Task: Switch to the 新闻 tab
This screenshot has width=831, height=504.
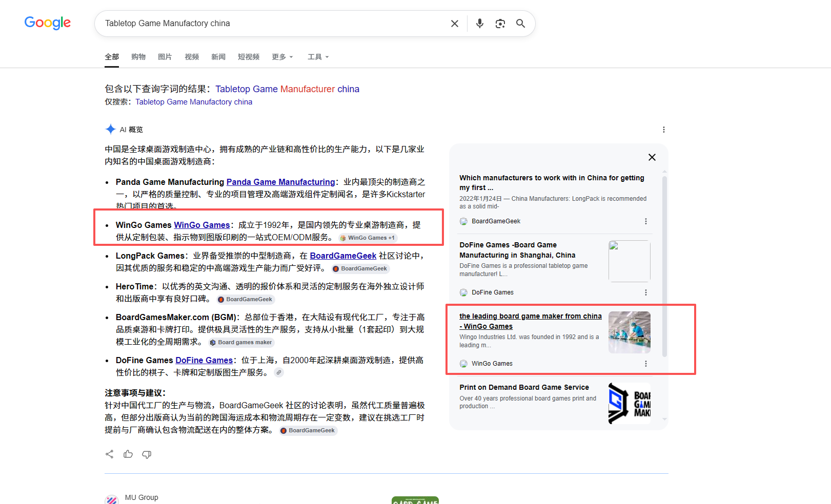Action: click(218, 57)
